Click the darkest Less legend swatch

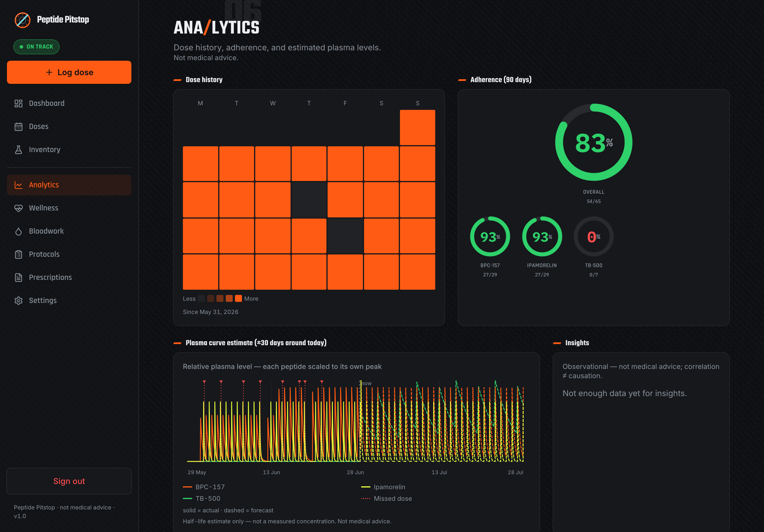tap(202, 299)
